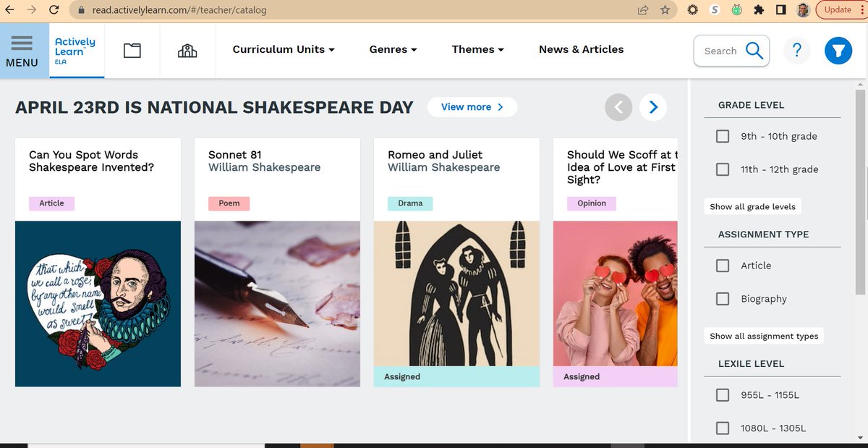
Task: Open News & Articles
Action: click(x=581, y=49)
